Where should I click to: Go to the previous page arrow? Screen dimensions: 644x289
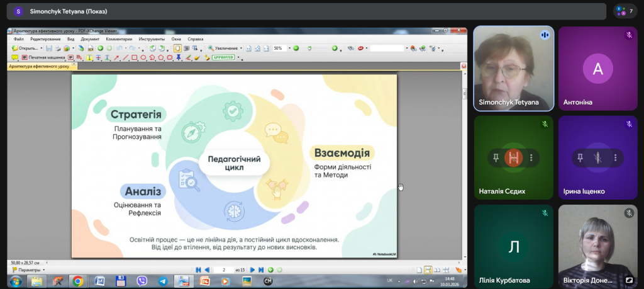pyautogui.click(x=207, y=269)
